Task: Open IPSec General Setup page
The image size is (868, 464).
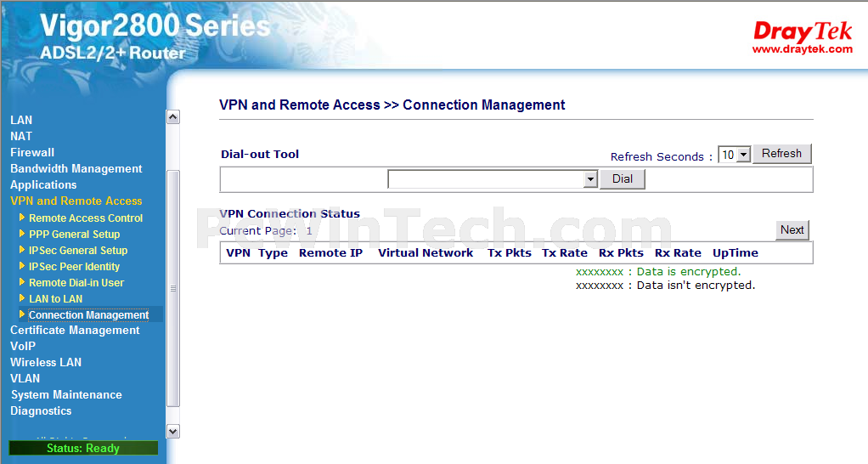Action: [x=78, y=251]
